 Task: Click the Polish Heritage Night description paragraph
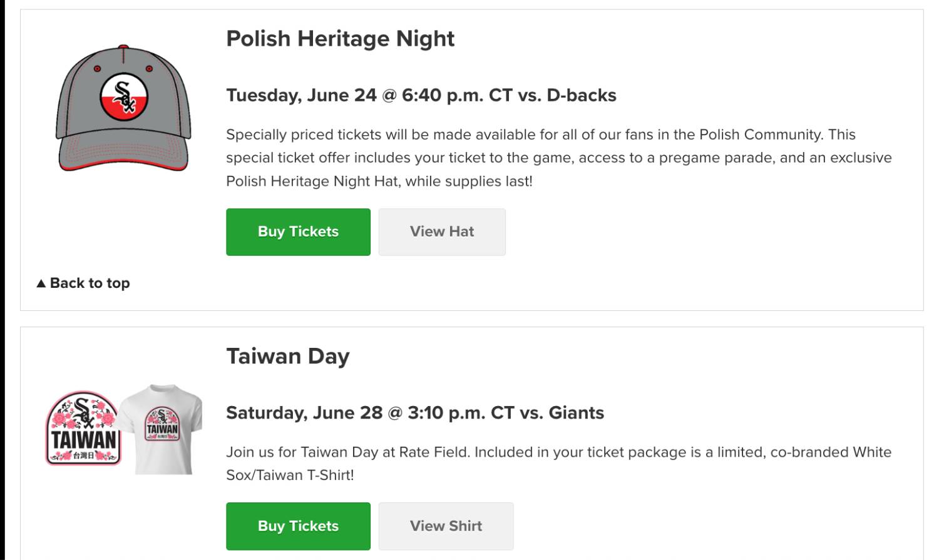(559, 158)
